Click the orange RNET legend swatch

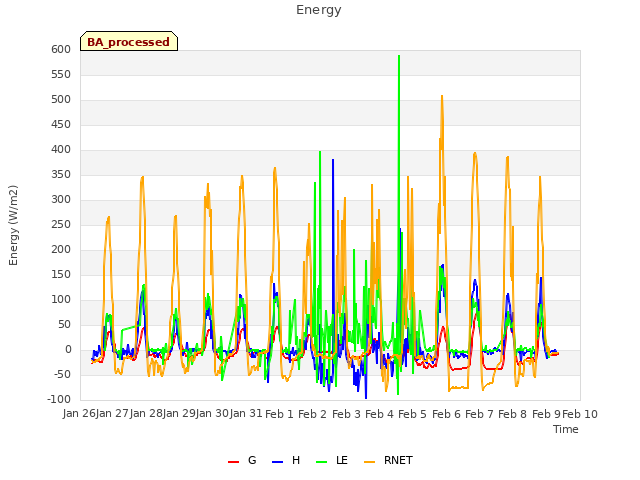(369, 462)
